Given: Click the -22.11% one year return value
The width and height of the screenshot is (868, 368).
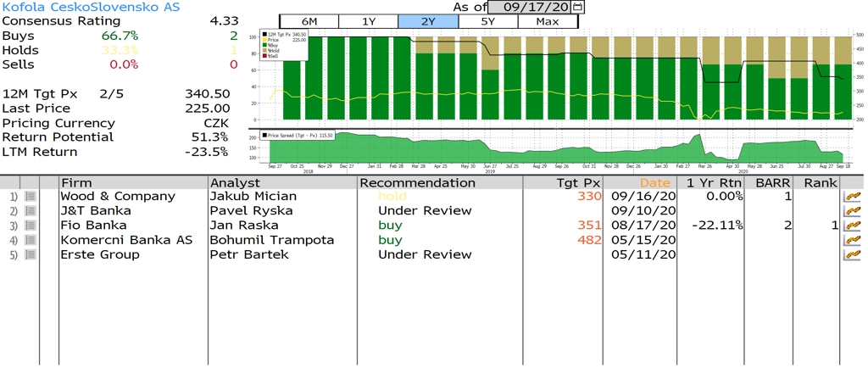Looking at the screenshot, I should coord(717,226).
